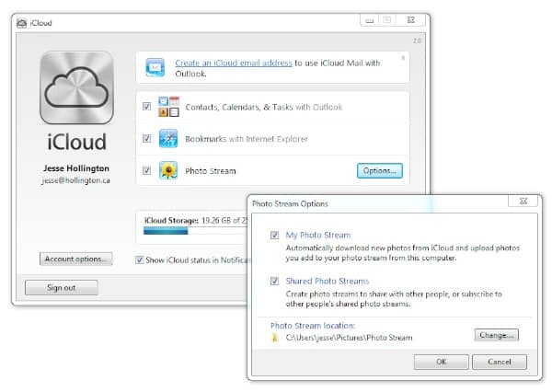Click the Contacts, Calendars, & Tasks icon
552x392 pixels.
pos(168,107)
